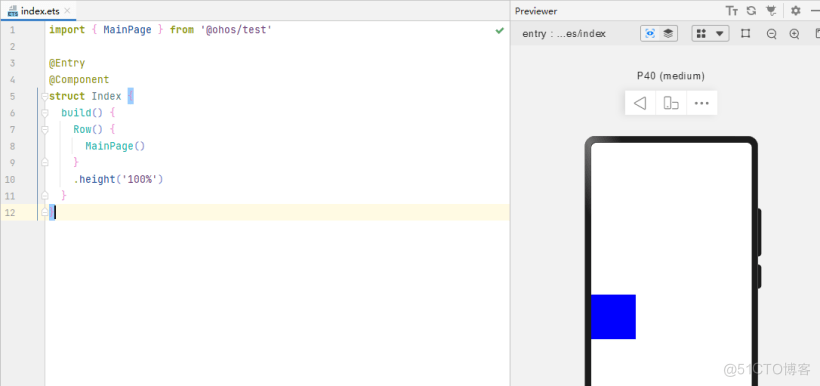
Task: Zoom in the device preview
Action: click(x=794, y=34)
